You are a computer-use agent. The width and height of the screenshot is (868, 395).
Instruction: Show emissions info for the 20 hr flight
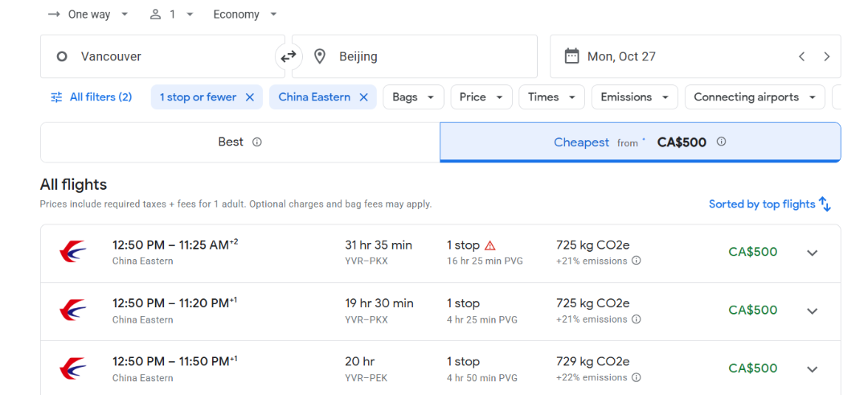pyautogui.click(x=637, y=377)
